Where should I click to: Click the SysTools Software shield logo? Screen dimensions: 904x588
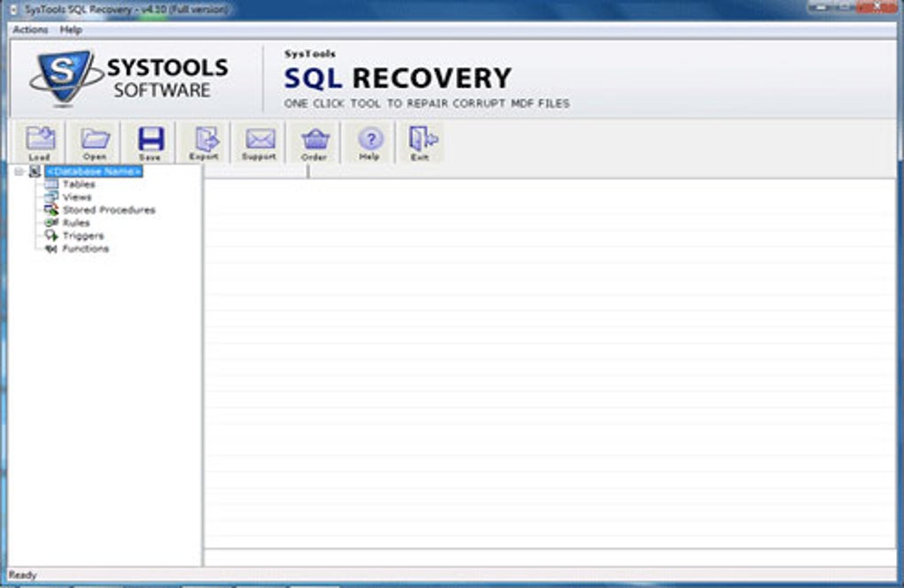click(65, 78)
